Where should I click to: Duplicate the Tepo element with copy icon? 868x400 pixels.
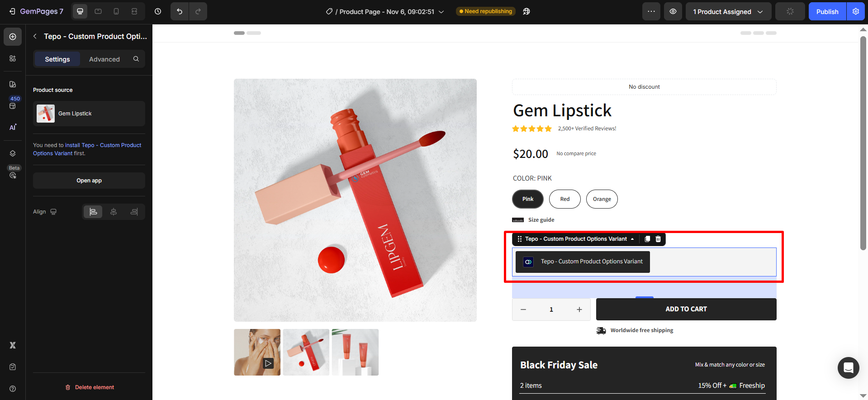[647, 239]
